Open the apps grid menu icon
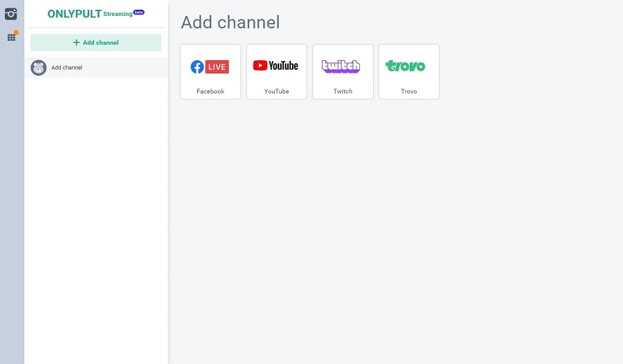The image size is (623, 364). (11, 37)
